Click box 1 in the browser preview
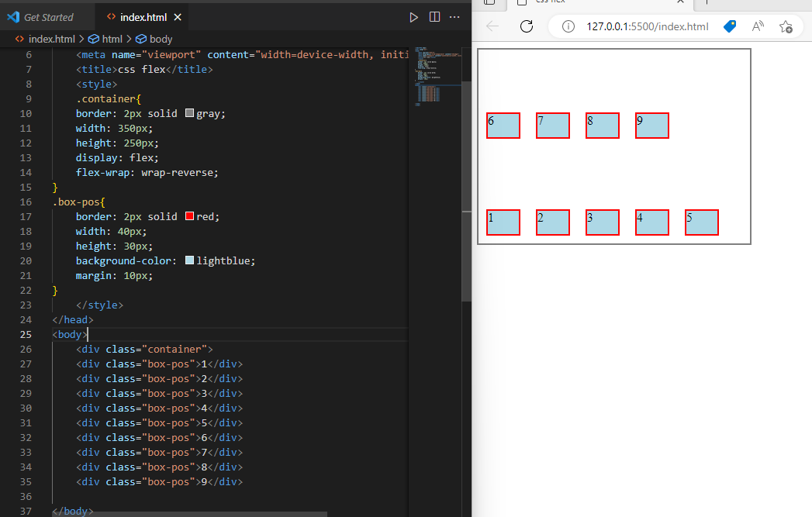 point(503,222)
